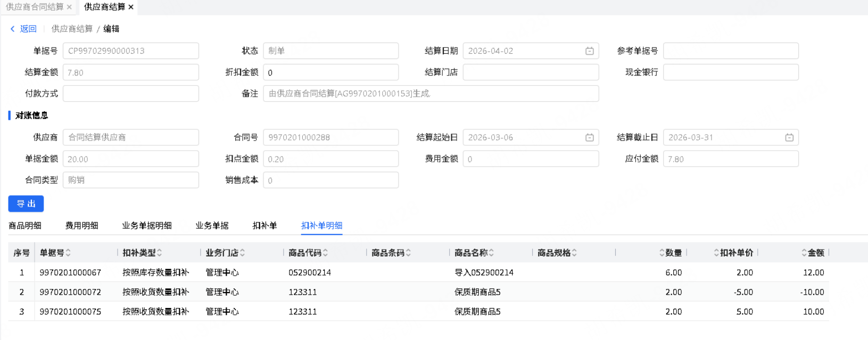Open the 扣补单 tab

coord(264,226)
